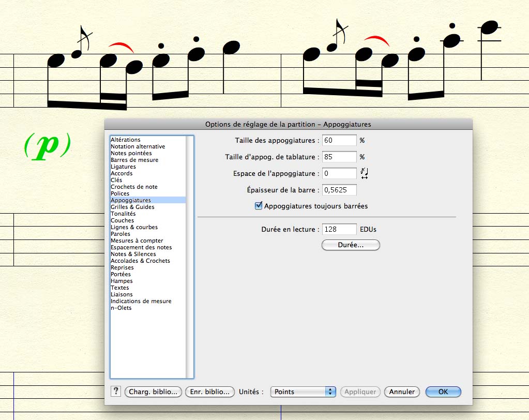This screenshot has height=420, width=529.
Task: Open the Unités dropdown showing Points
Action: tap(303, 392)
